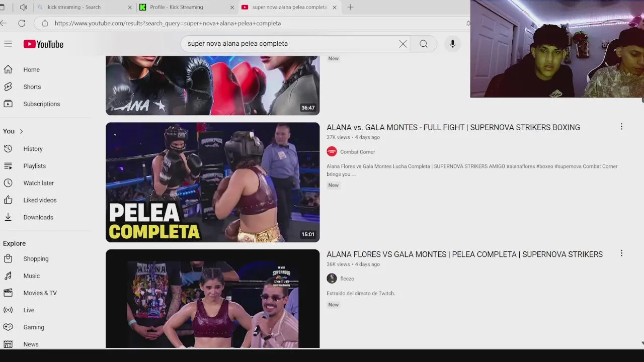Open flezzo channel avatar

(x=332, y=278)
